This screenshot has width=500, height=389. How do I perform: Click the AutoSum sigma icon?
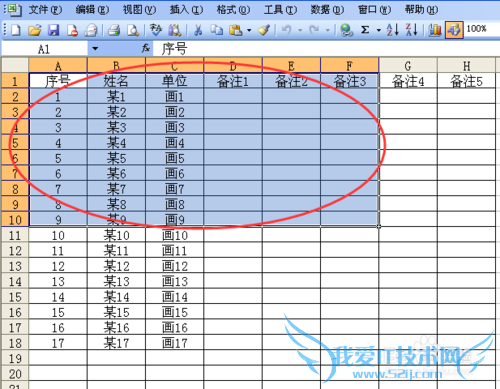[x=365, y=30]
